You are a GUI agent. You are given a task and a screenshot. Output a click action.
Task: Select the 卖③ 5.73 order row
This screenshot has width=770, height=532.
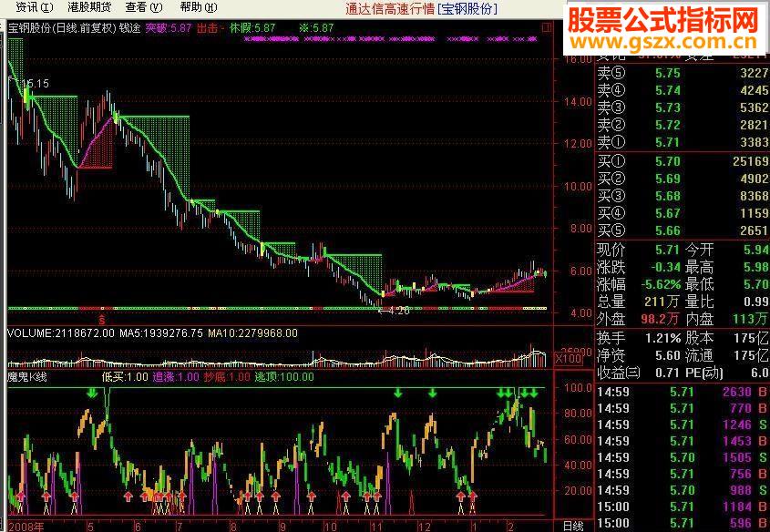[683, 107]
